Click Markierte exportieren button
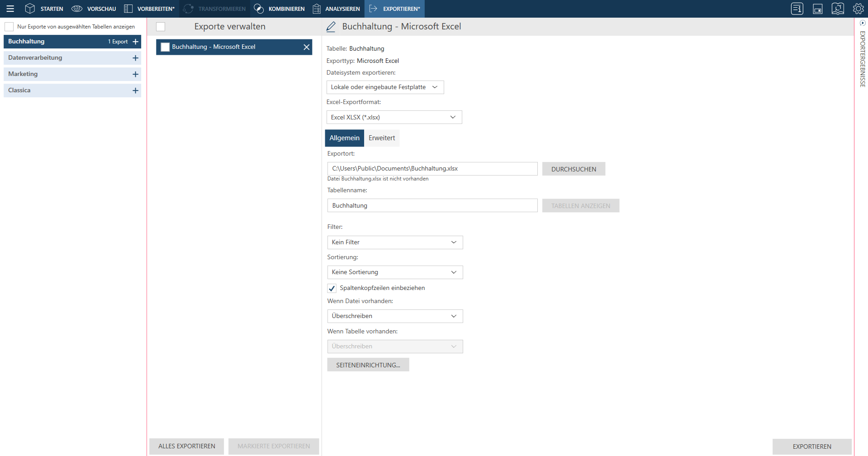 click(274, 446)
